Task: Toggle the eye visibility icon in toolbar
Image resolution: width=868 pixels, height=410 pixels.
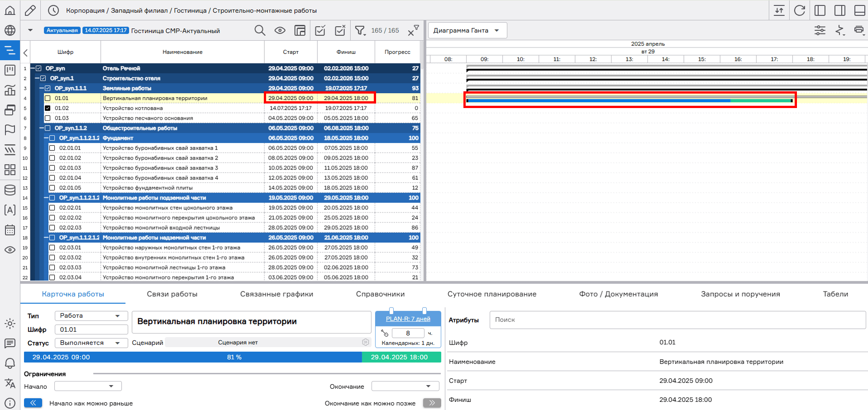Action: point(280,30)
